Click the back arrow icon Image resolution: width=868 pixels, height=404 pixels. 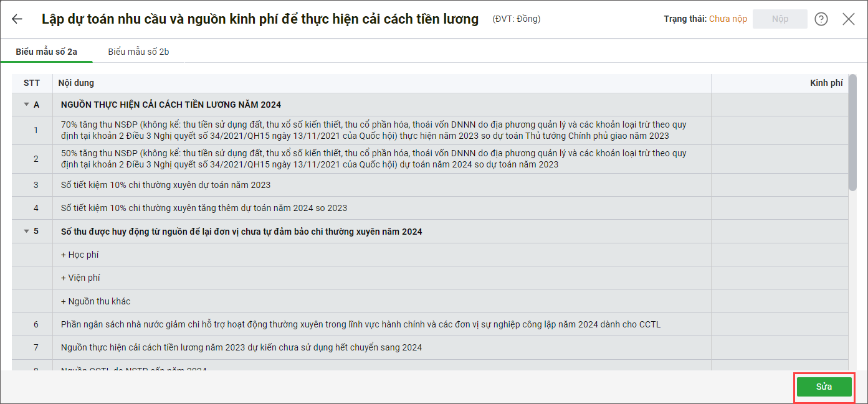(17, 19)
